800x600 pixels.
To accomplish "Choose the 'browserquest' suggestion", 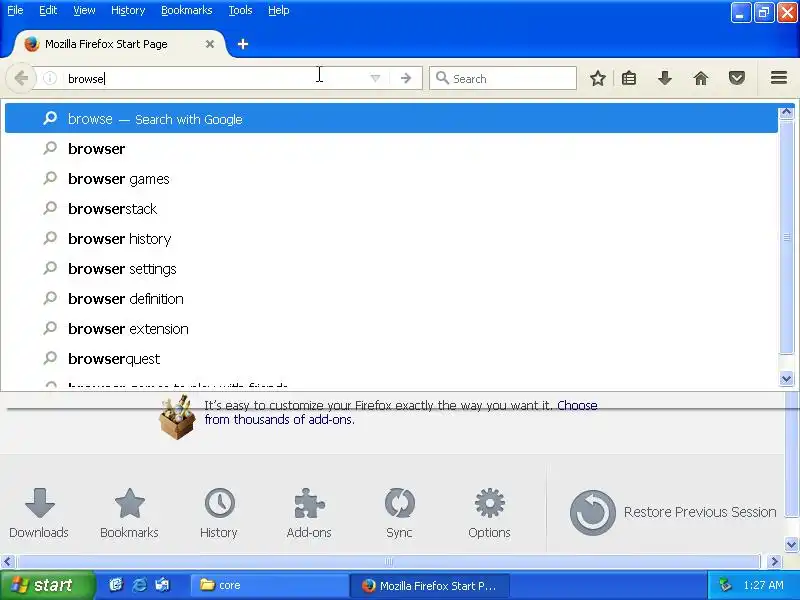I will [x=391, y=359].
